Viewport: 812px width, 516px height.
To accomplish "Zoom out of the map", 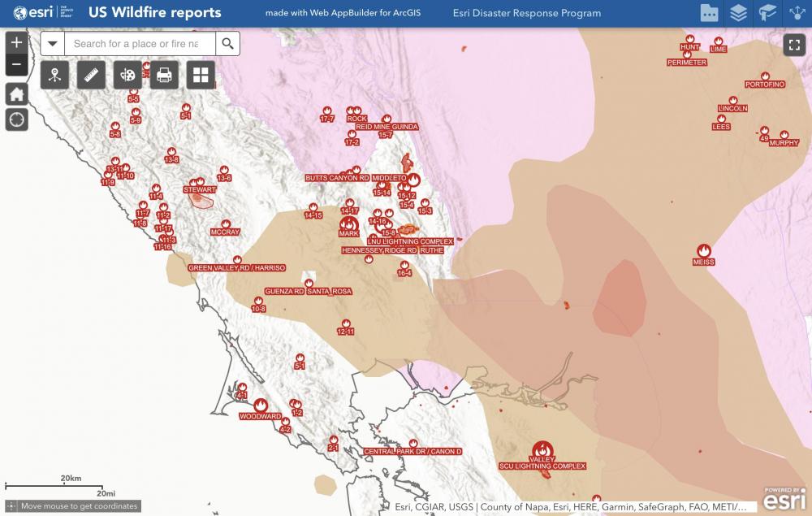I will (16, 64).
